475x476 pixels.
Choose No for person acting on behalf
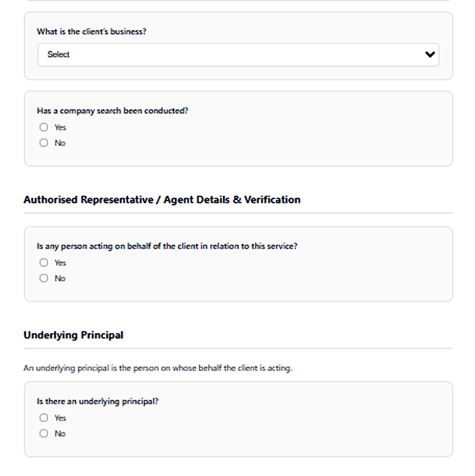(x=44, y=278)
